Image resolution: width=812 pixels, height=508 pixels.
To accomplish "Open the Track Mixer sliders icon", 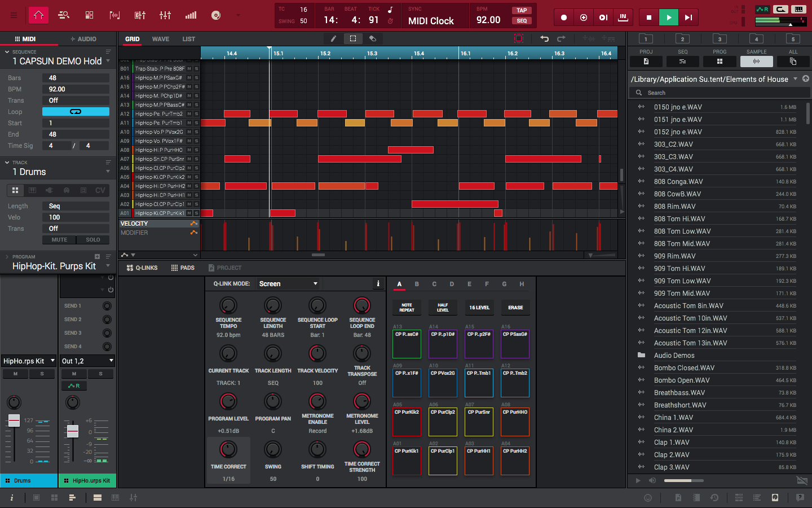I will click(x=165, y=15).
